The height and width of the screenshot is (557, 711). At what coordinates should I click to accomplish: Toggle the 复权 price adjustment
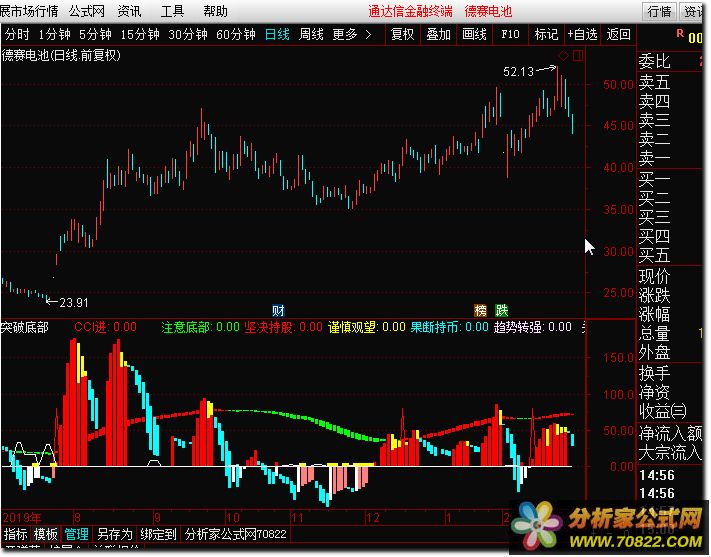pos(402,34)
